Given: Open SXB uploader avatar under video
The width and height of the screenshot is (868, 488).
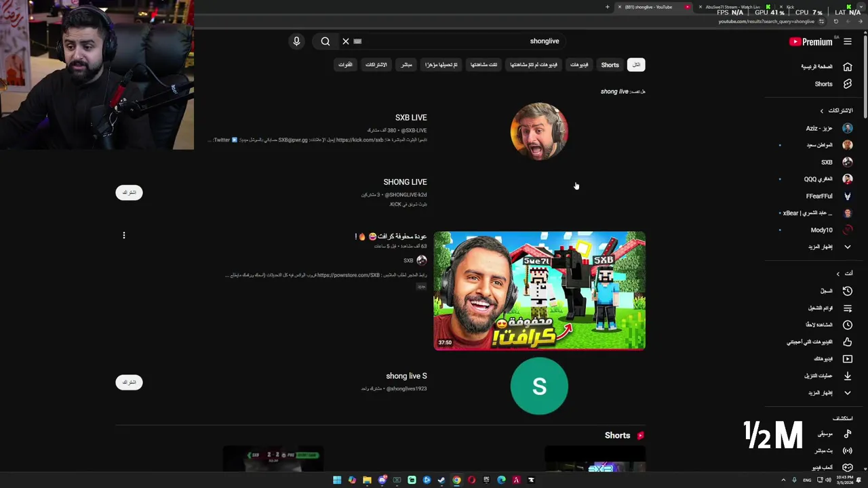Looking at the screenshot, I should point(422,260).
